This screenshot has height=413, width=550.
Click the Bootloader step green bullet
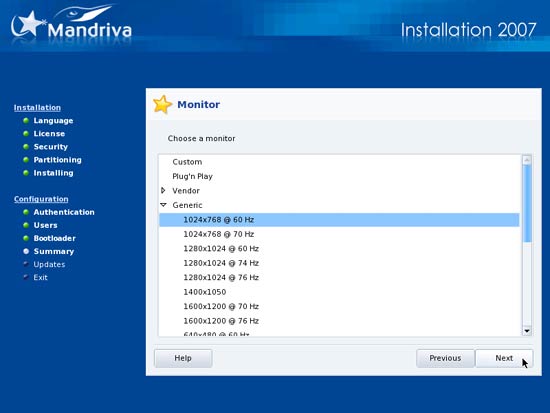click(26, 238)
